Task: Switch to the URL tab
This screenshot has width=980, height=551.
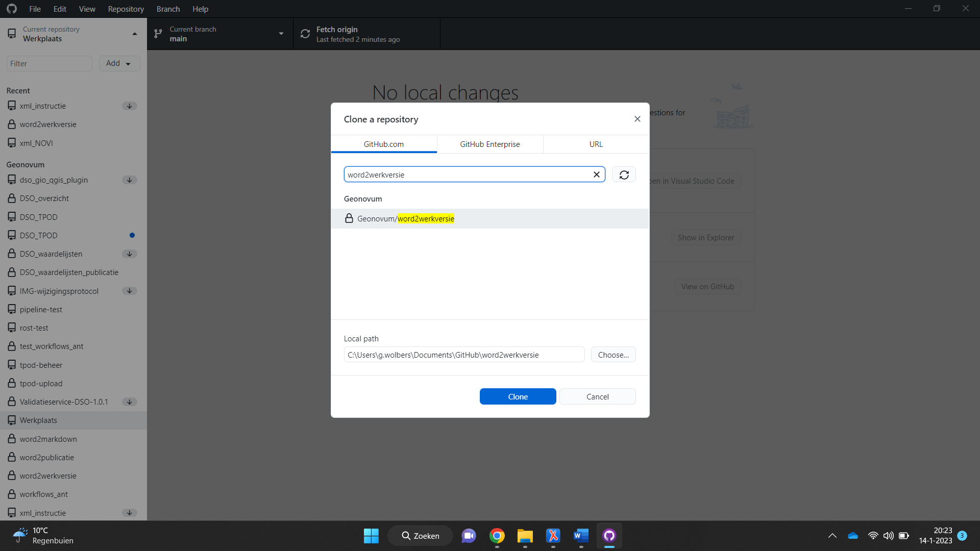Action: [596, 144]
